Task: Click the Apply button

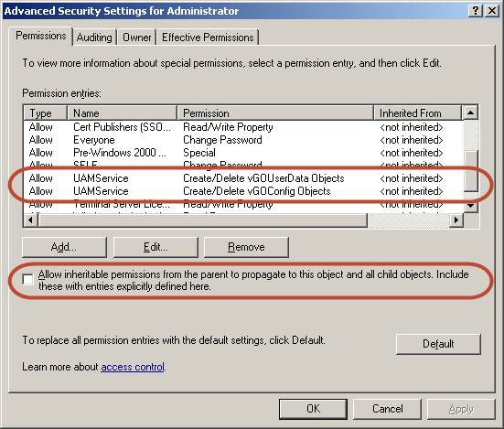Action: click(461, 409)
